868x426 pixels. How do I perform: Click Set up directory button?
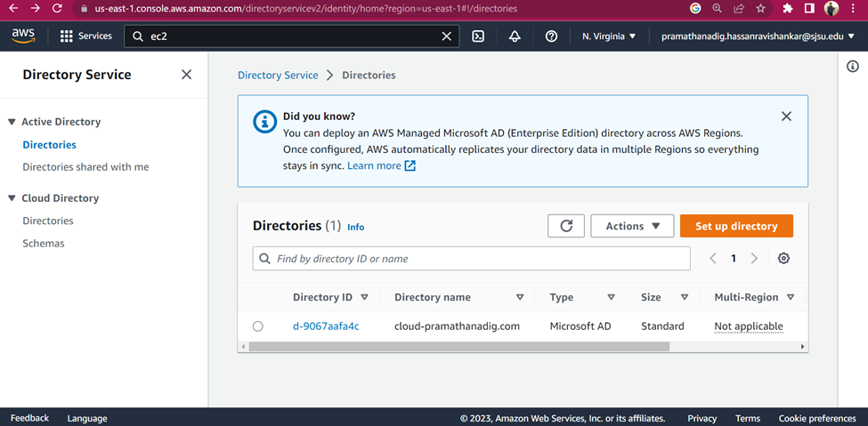click(x=736, y=226)
